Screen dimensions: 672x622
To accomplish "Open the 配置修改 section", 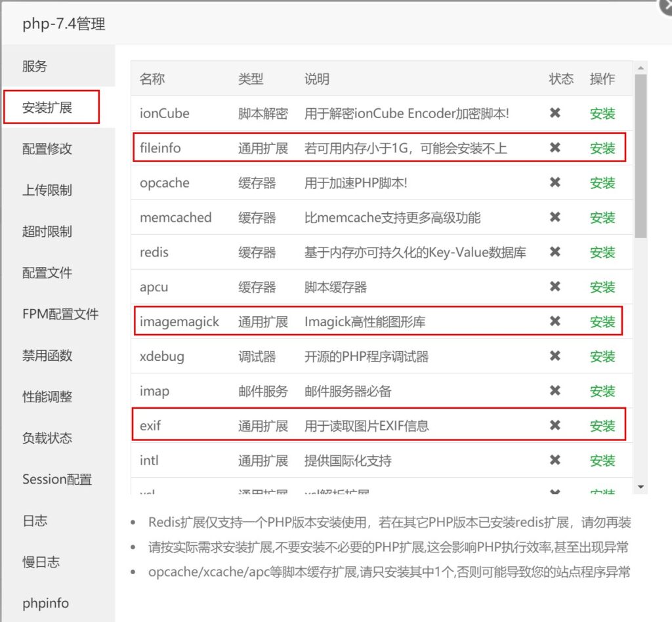I will 47,149.
